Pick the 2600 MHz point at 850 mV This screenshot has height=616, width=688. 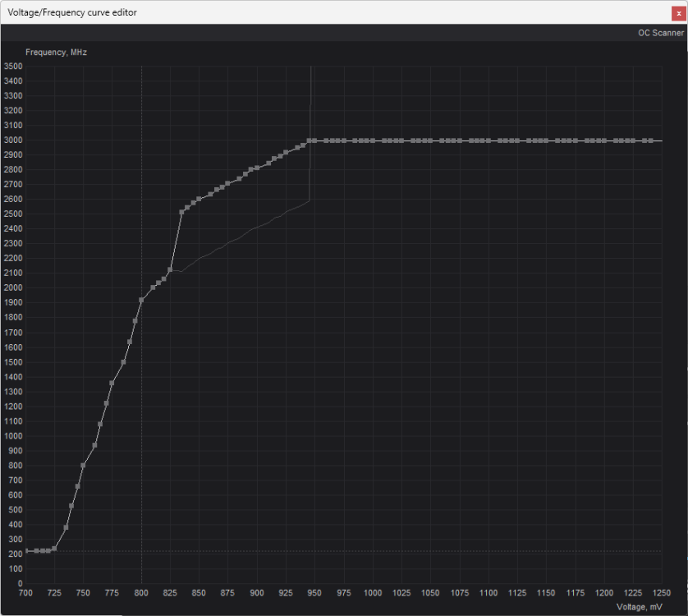coord(199,199)
